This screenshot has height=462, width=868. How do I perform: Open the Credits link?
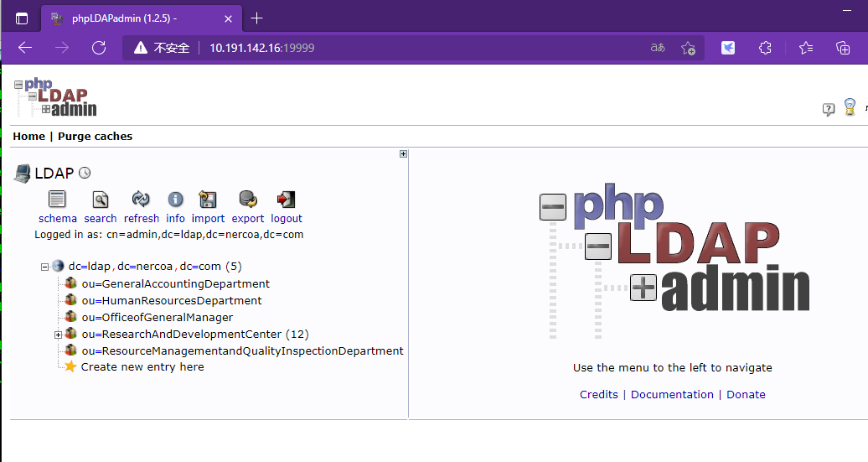pos(598,394)
